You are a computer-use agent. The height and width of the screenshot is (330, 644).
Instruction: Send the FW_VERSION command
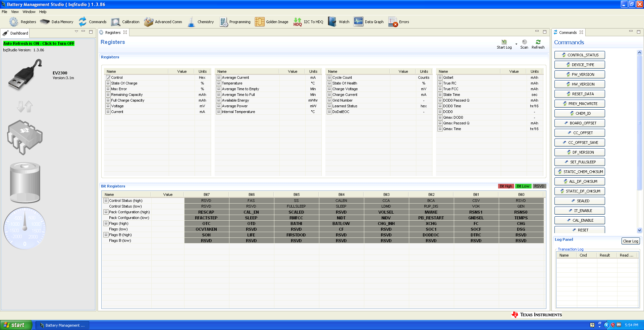[x=580, y=74]
